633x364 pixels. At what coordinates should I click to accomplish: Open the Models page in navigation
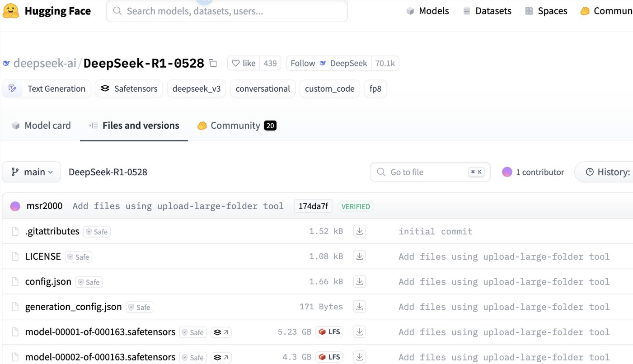pos(427,11)
